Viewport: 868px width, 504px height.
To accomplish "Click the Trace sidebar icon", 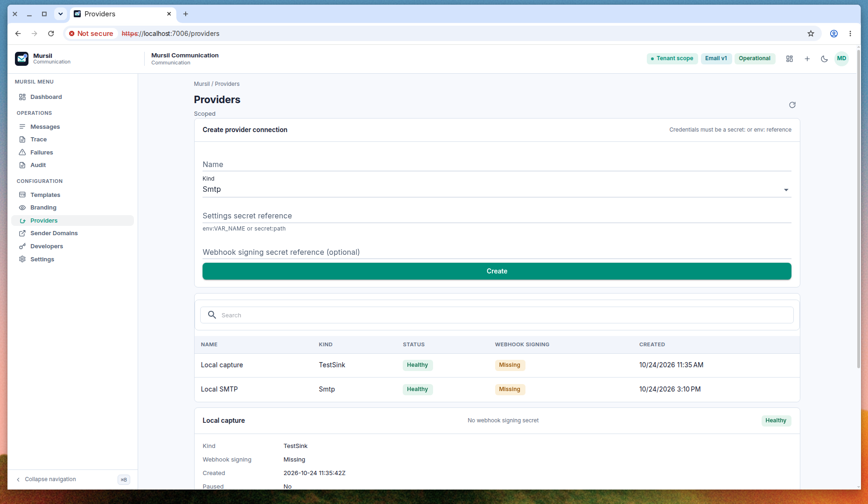I will (22, 140).
